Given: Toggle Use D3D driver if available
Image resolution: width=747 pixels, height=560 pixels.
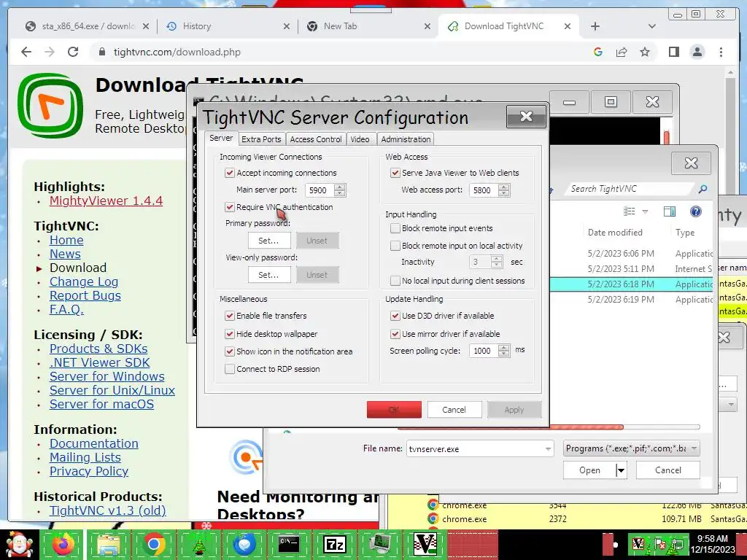Looking at the screenshot, I should coord(395,316).
